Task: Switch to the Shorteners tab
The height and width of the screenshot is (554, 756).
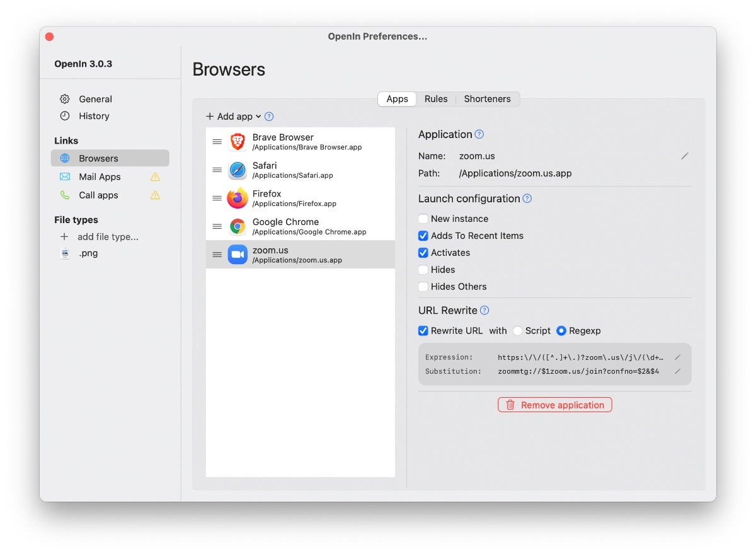Action: click(x=488, y=99)
